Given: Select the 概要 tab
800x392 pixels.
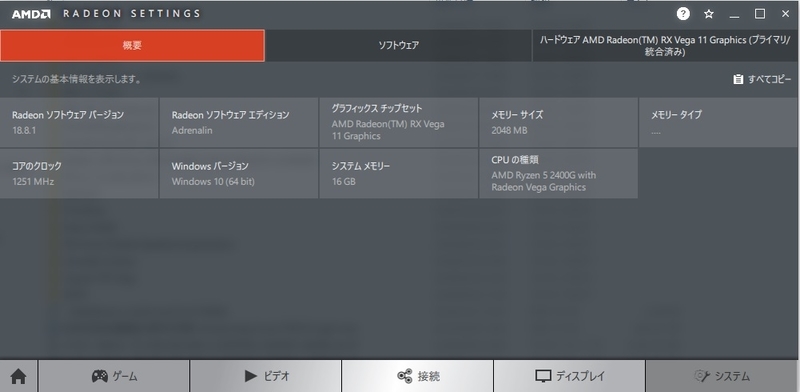Looking at the screenshot, I should pyautogui.click(x=132, y=45).
